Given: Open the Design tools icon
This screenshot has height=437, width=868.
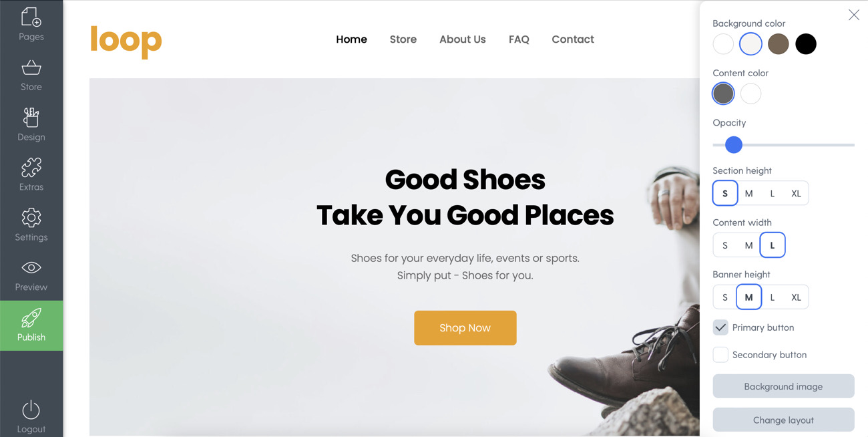Looking at the screenshot, I should (31, 117).
